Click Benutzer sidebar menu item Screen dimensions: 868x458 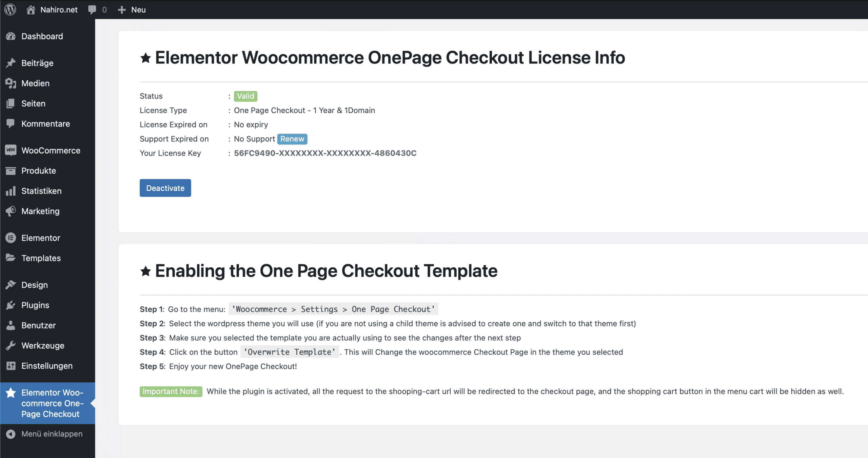[x=38, y=325]
